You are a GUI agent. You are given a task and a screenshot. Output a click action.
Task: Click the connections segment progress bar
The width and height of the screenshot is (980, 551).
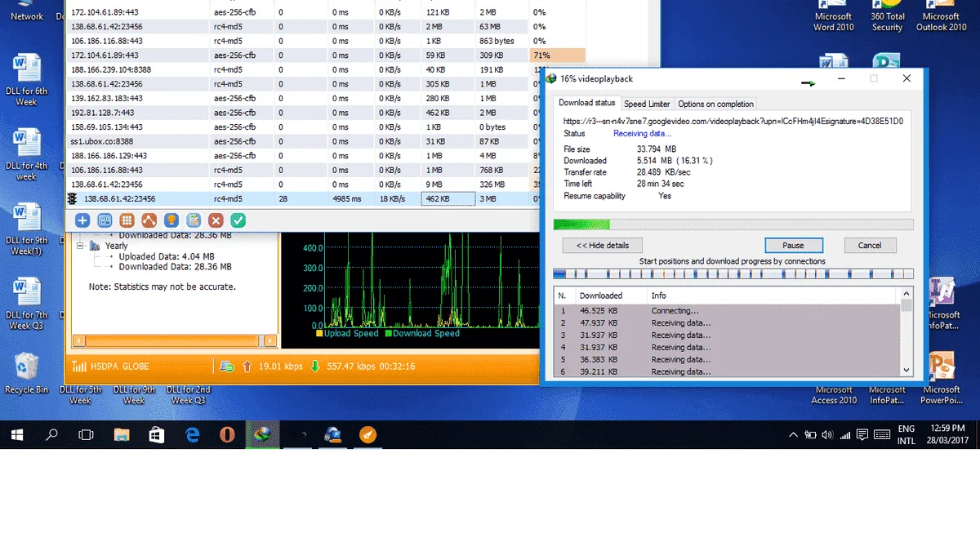pyautogui.click(x=733, y=274)
